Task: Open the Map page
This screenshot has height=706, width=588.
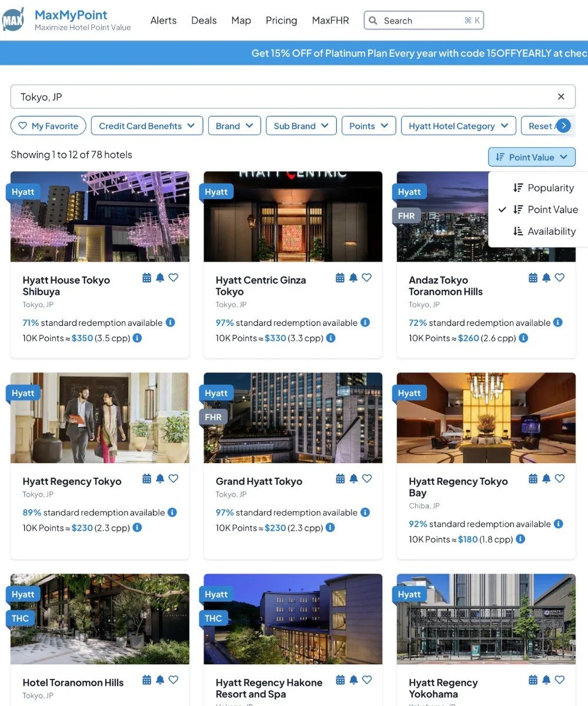Action: (241, 21)
